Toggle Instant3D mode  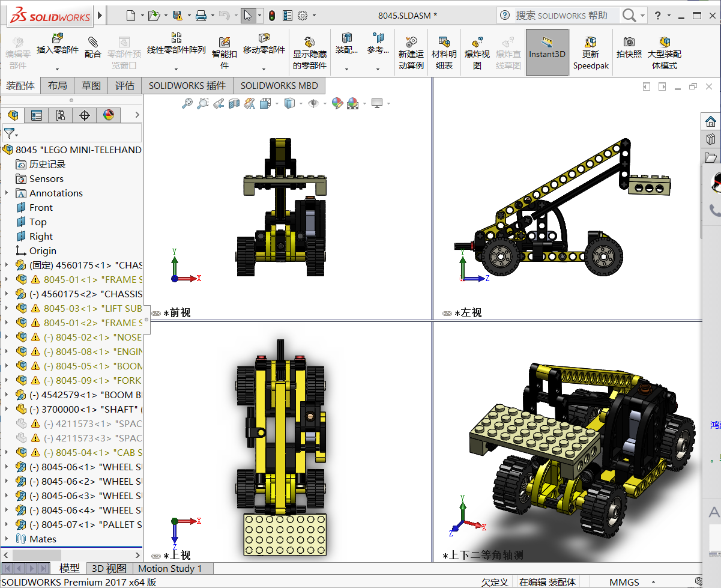(547, 53)
